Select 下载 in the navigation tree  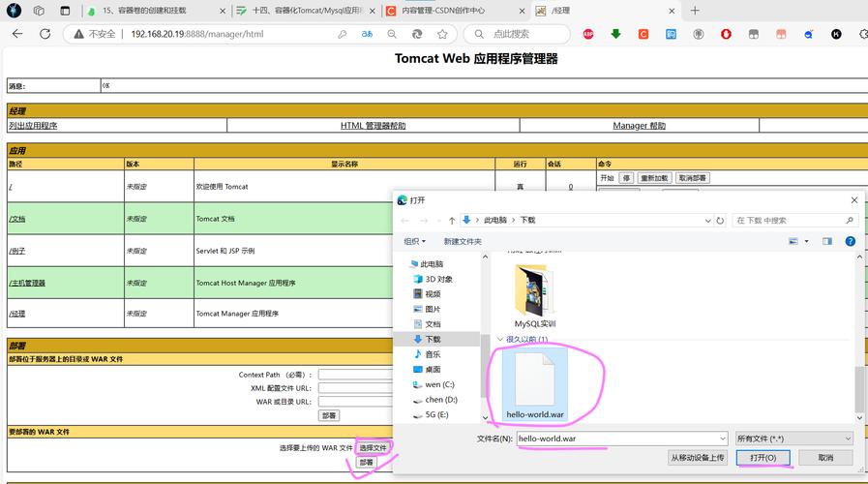click(x=428, y=339)
